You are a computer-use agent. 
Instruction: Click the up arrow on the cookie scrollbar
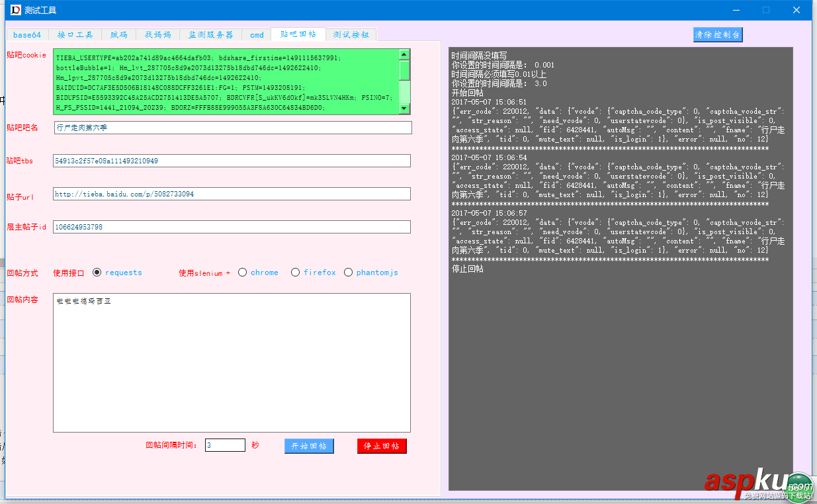click(404, 55)
